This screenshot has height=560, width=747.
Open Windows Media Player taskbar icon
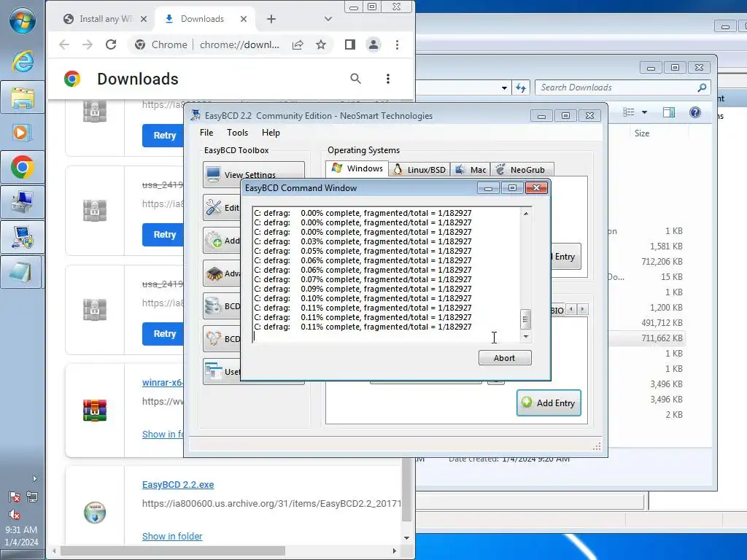[x=22, y=132]
